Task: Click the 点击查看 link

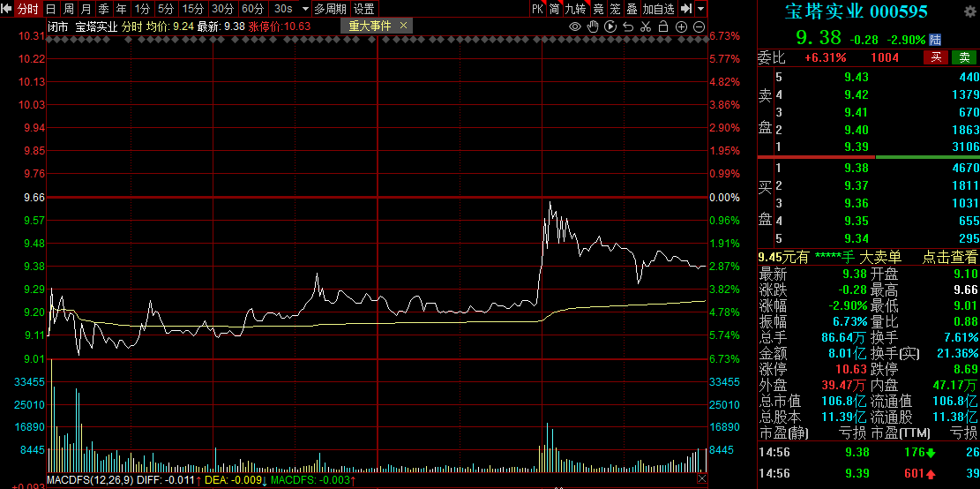Action: coord(950,257)
